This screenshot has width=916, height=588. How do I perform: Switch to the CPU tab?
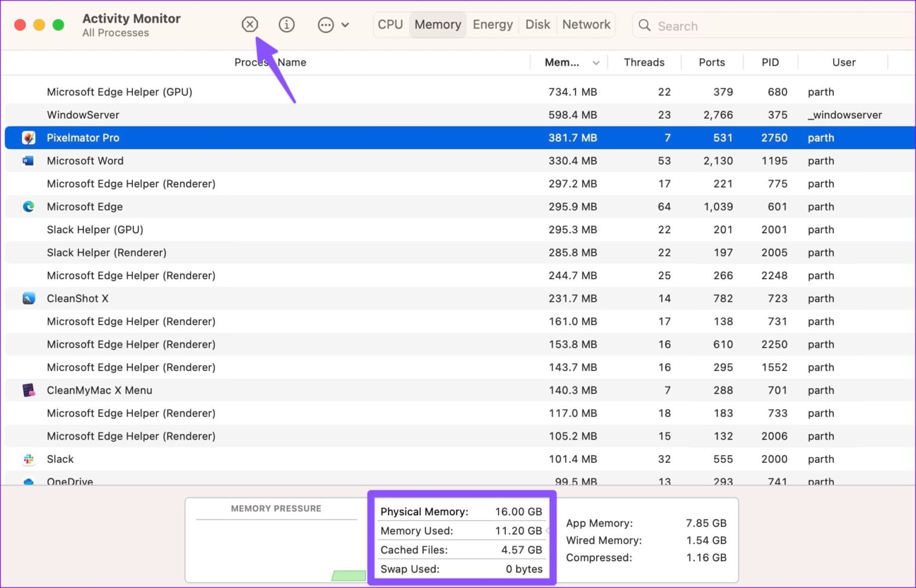390,24
